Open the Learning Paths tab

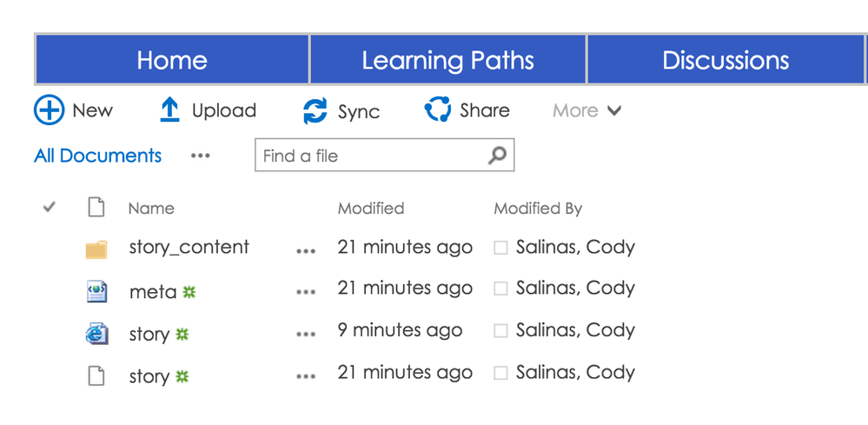(447, 60)
